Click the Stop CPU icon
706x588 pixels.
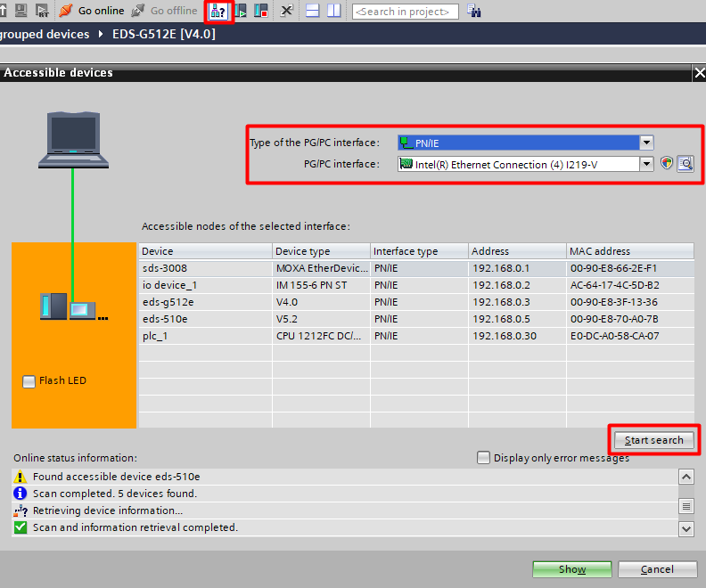(260, 11)
